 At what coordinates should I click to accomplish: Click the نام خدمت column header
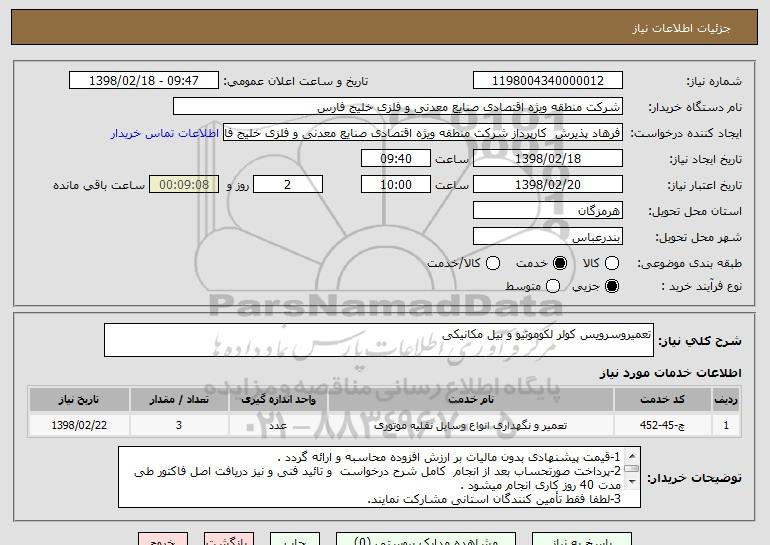[x=471, y=400]
